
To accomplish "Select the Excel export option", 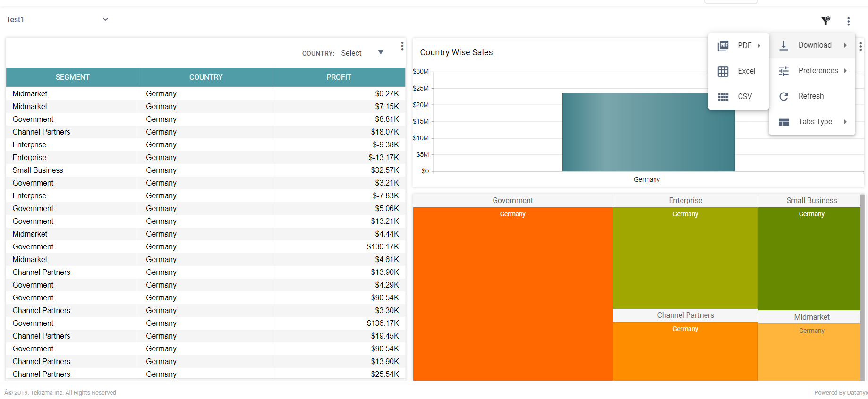I will point(746,71).
